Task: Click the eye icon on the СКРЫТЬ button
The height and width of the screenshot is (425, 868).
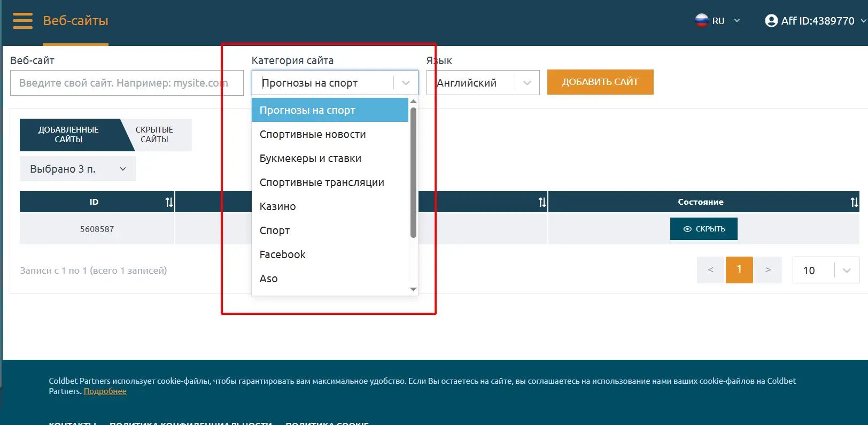Action: (x=687, y=229)
